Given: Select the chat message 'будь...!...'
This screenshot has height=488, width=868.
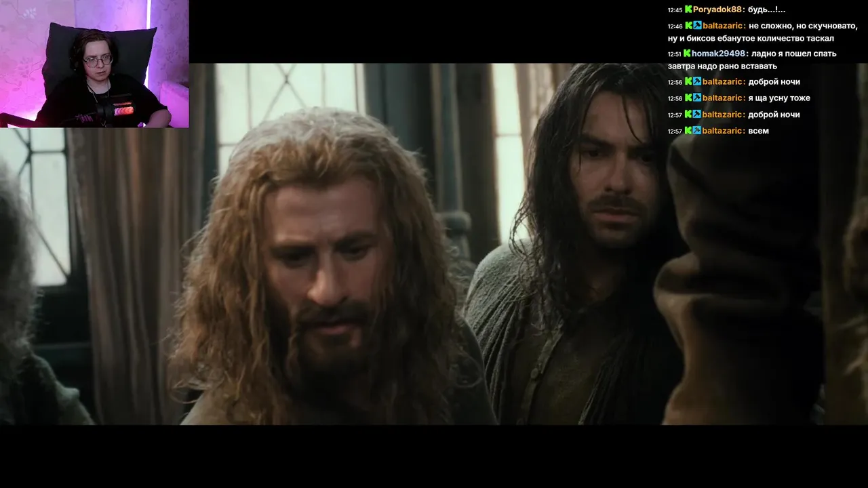Looking at the screenshot, I should pos(767,9).
